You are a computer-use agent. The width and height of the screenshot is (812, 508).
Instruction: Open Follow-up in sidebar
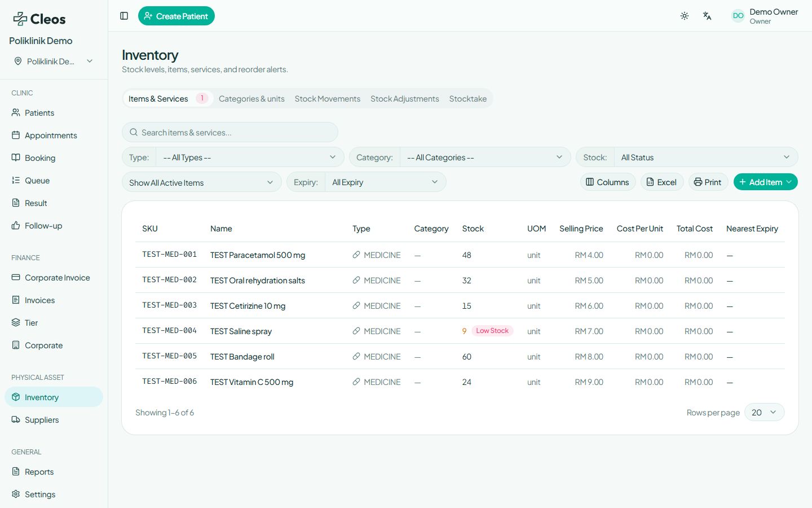54,226
